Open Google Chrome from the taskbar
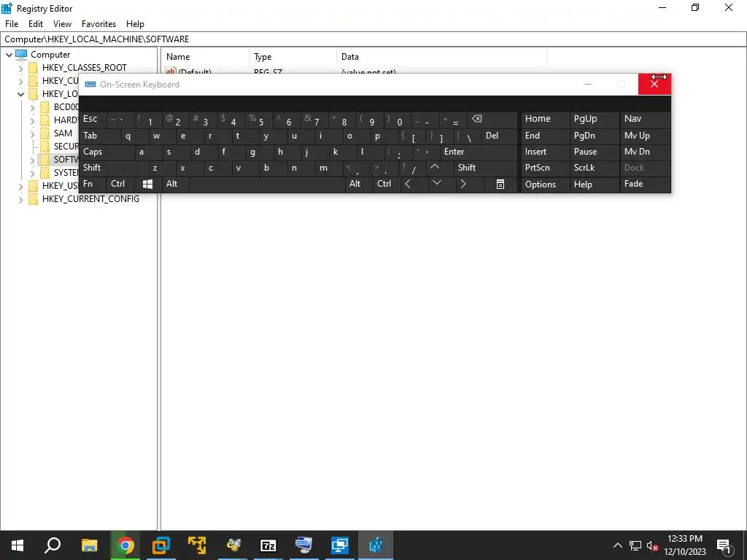747x560 pixels. coord(125,545)
